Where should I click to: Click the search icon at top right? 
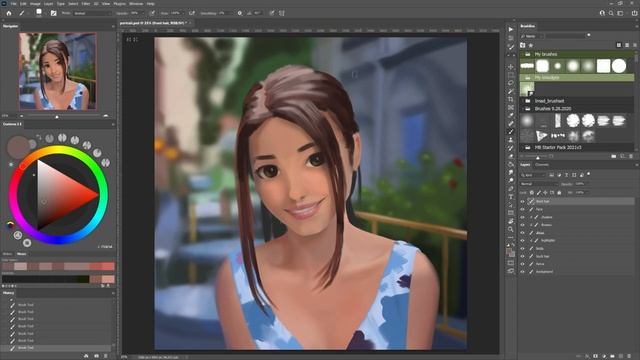click(x=611, y=13)
